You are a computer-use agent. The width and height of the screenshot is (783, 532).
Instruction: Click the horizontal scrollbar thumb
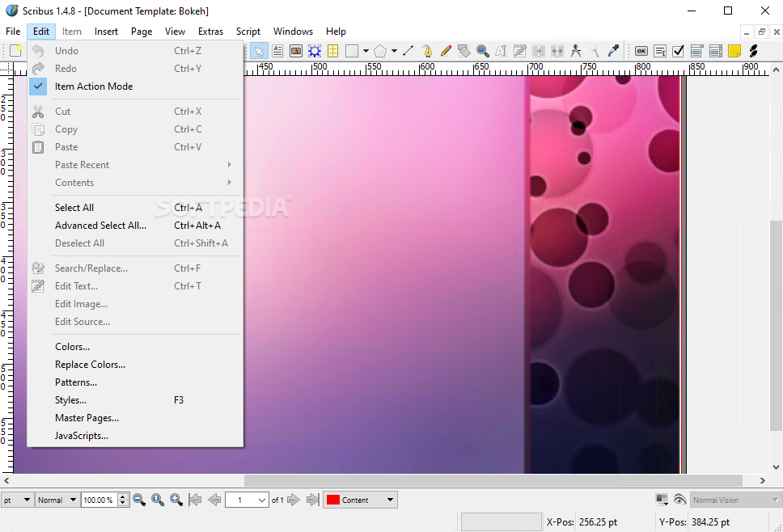pyautogui.click(x=493, y=480)
